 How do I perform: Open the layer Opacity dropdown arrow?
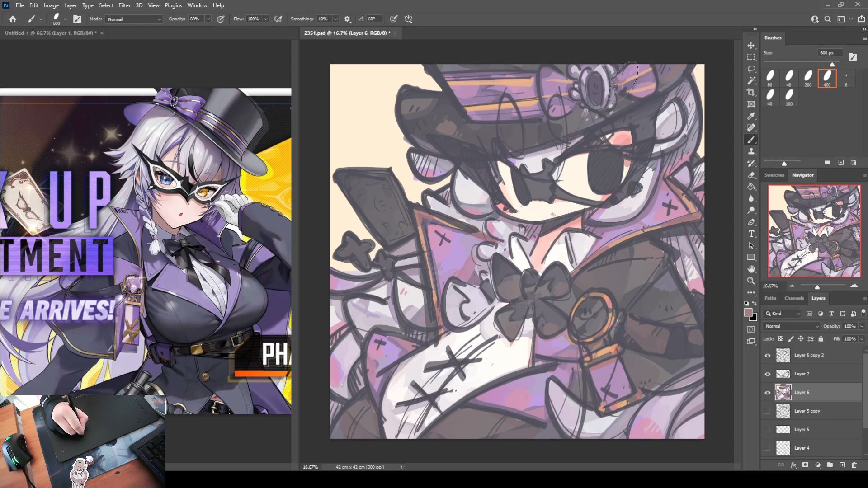click(x=862, y=326)
